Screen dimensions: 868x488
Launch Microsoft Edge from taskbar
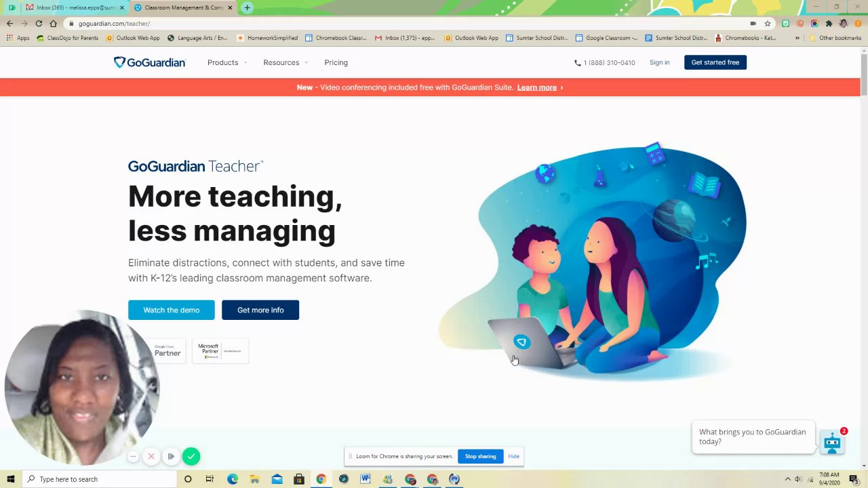pos(232,479)
